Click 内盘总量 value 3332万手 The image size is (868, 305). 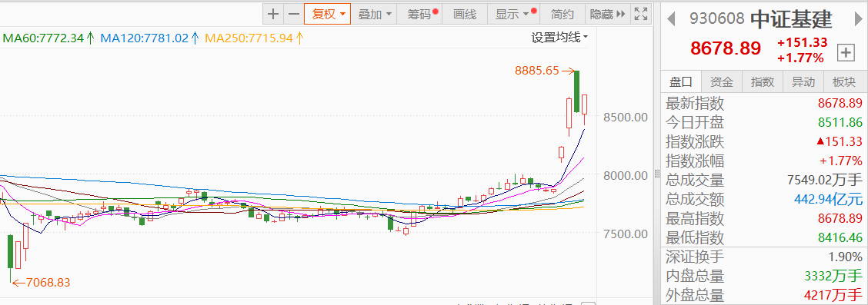tap(833, 277)
